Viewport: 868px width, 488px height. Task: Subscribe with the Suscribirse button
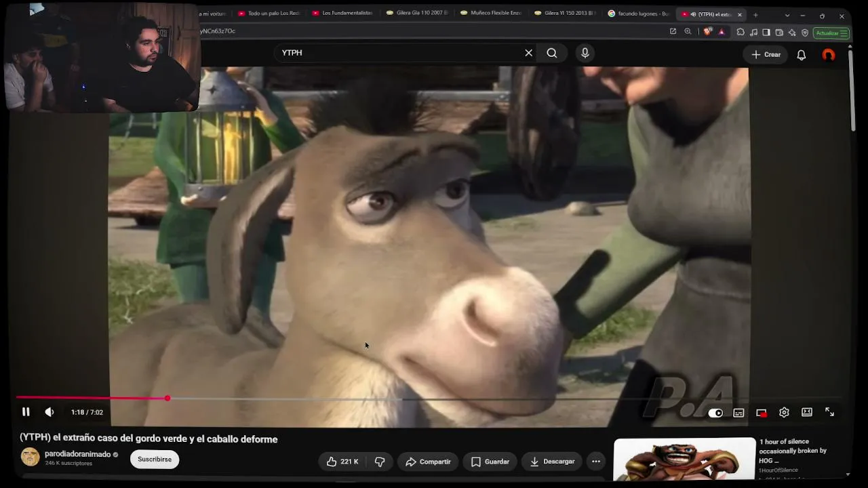point(155,459)
